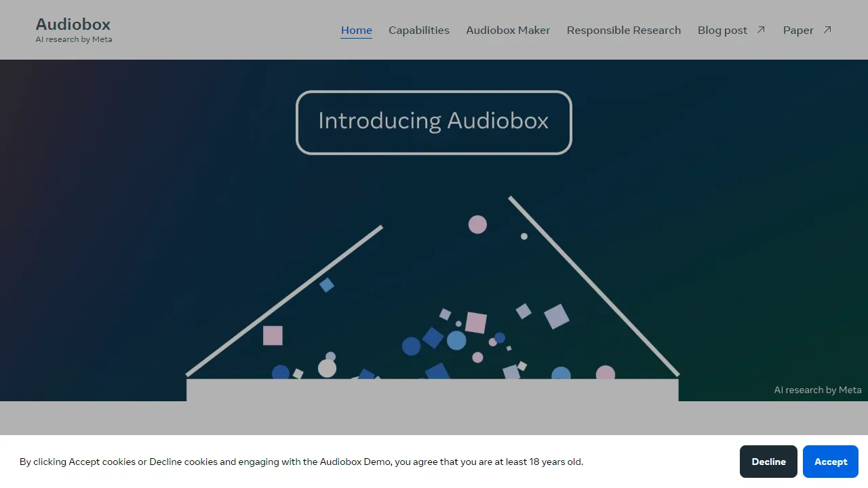Open the Blog post link

point(722,30)
